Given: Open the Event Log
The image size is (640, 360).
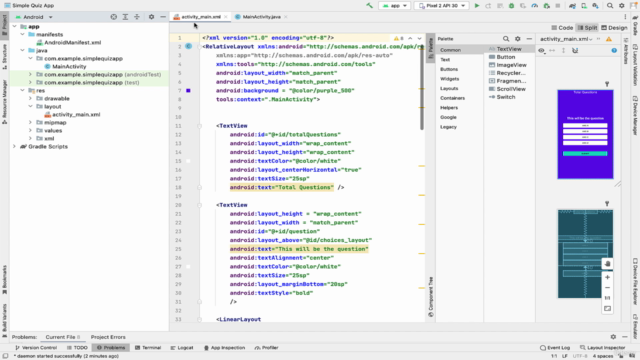Looking at the screenshot, I should coord(555,348).
